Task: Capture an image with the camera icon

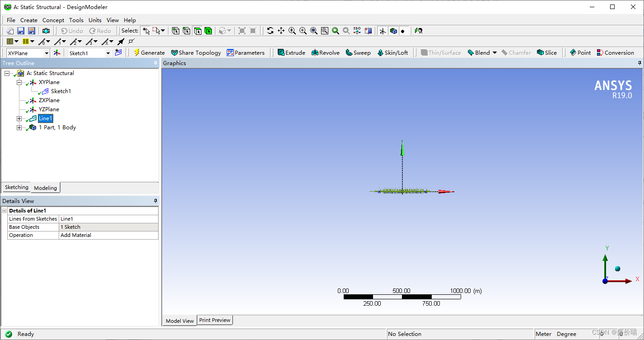Action: click(46, 31)
